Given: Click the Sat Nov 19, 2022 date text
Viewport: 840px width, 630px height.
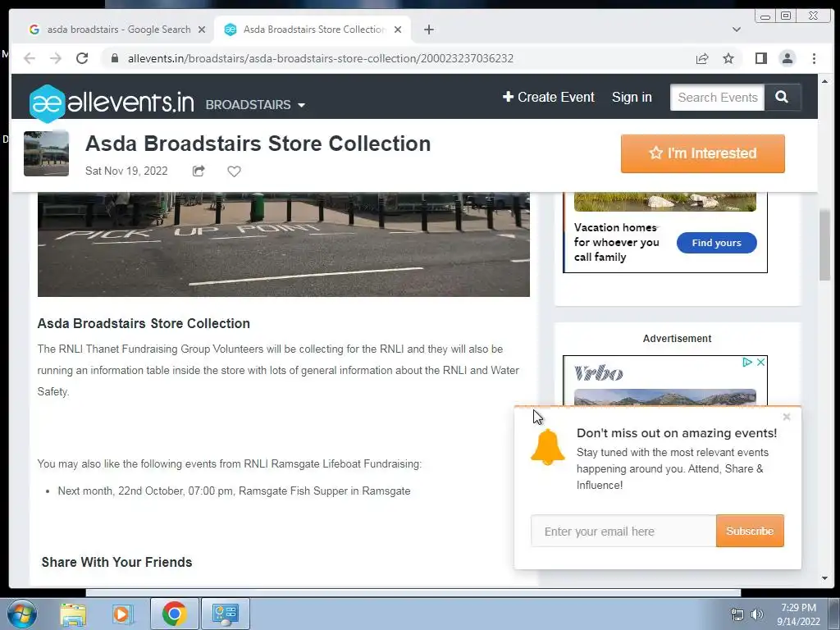Looking at the screenshot, I should click(x=126, y=171).
